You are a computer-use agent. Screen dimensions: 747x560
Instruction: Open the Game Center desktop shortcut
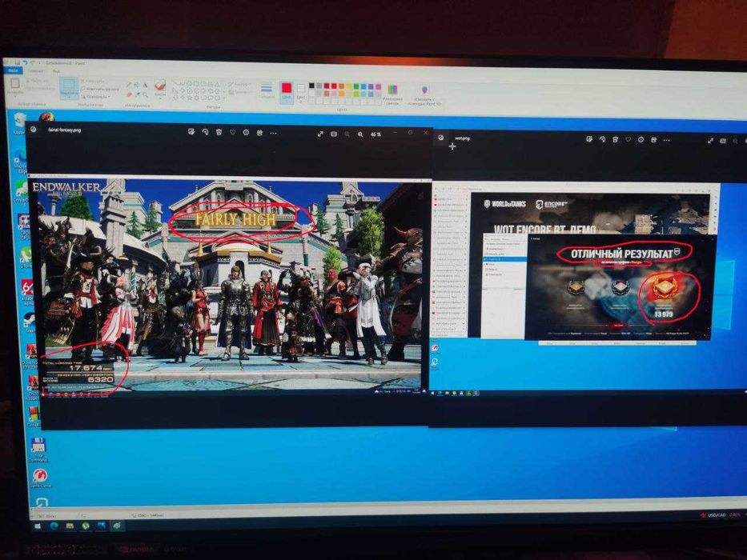[x=40, y=478]
